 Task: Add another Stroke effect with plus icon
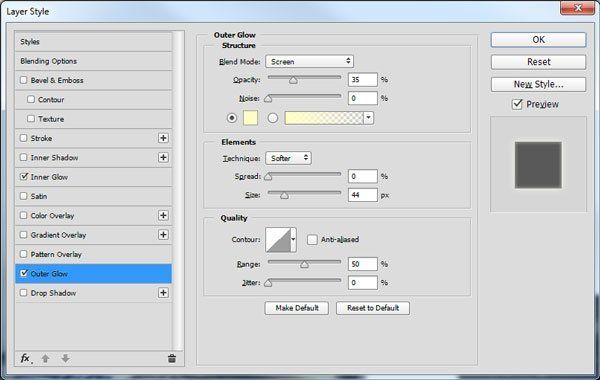coord(163,138)
